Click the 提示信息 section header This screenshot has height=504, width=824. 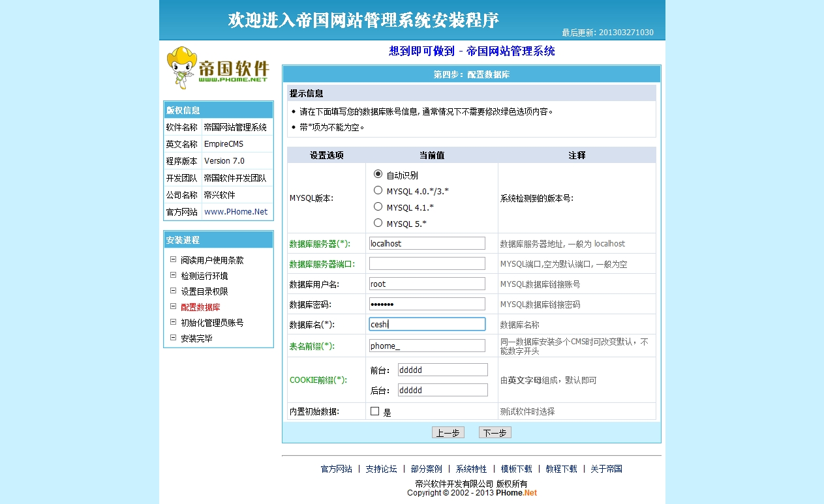pos(472,93)
